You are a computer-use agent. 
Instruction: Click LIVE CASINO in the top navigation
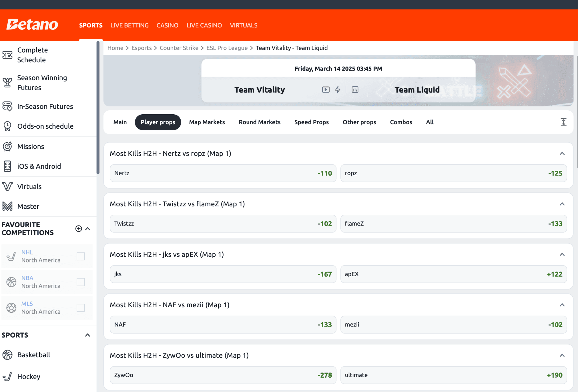[x=204, y=25]
